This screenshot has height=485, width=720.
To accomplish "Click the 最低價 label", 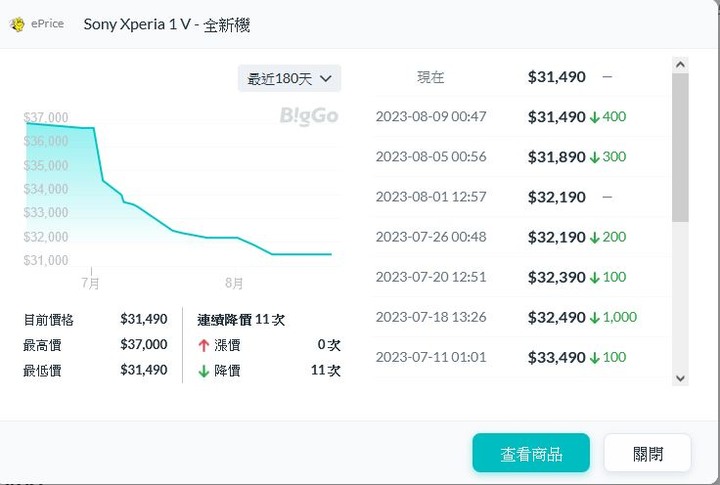I will point(42,371).
